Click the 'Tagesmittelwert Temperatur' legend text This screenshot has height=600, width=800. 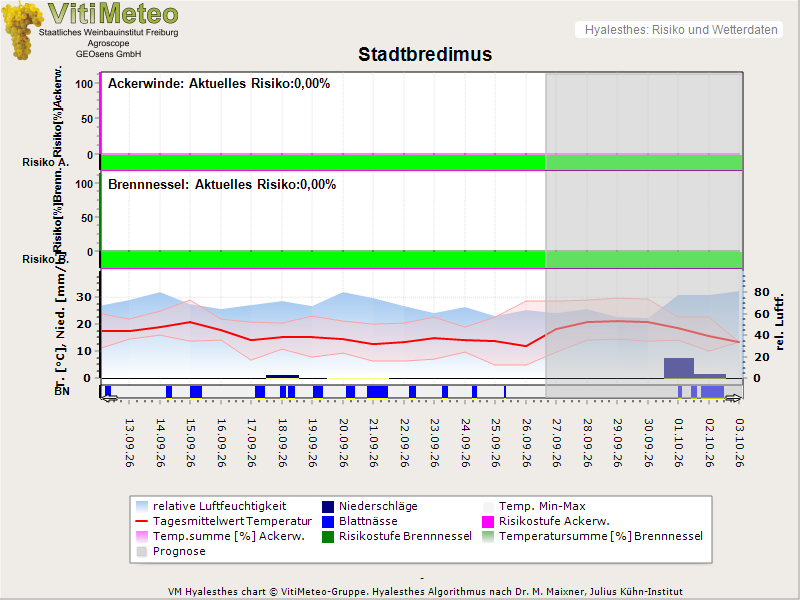[232, 521]
